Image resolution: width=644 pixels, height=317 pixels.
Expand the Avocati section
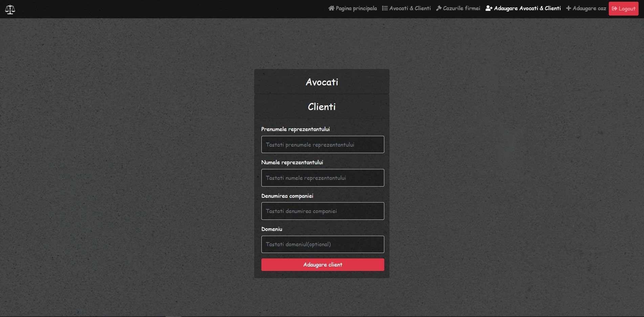pos(322,82)
